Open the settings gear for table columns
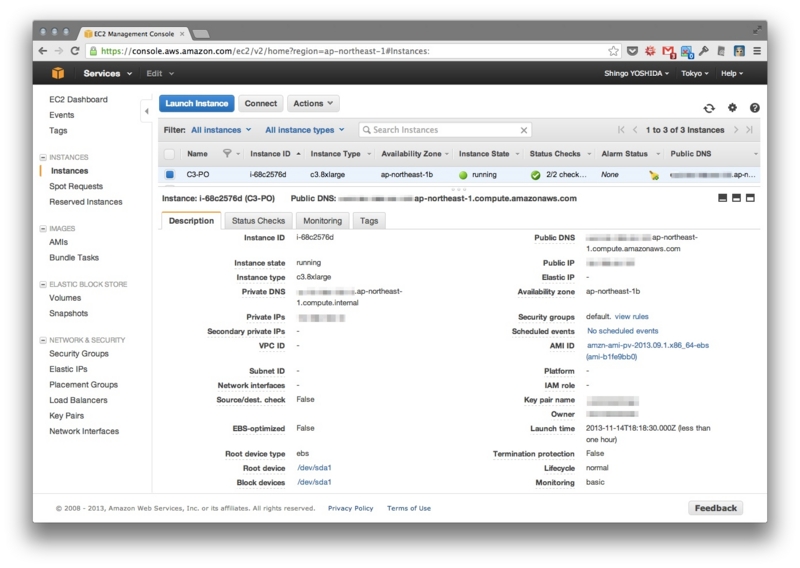This screenshot has width=800, height=568. 732,108
